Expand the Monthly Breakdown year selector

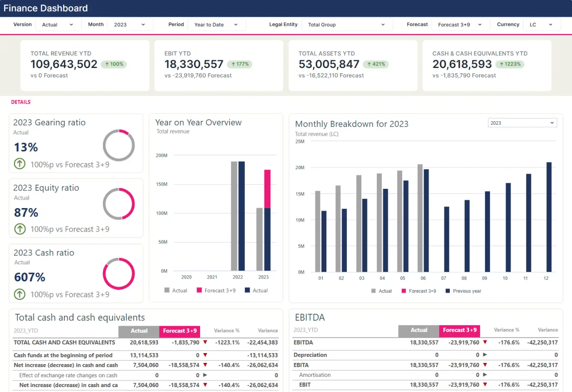(522, 123)
